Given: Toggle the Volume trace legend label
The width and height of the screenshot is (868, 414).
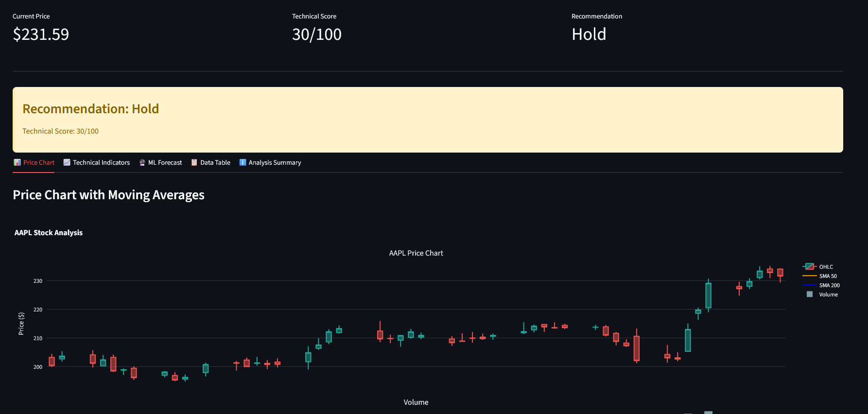Looking at the screenshot, I should pyautogui.click(x=828, y=294).
